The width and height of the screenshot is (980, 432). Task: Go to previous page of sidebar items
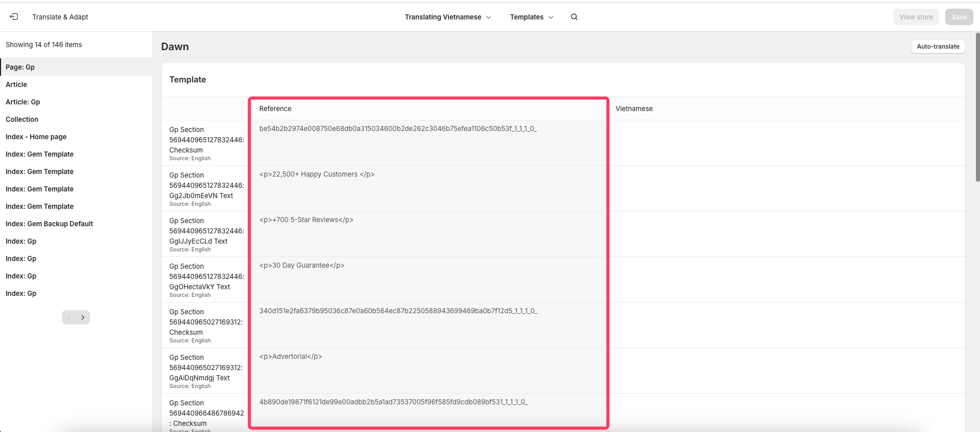[69, 317]
